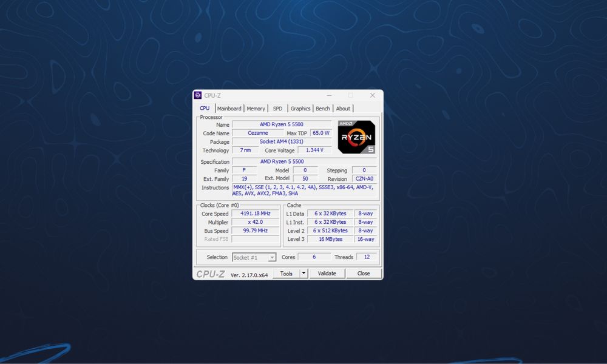Open the Memory tab
607x364 pixels.
coord(256,109)
